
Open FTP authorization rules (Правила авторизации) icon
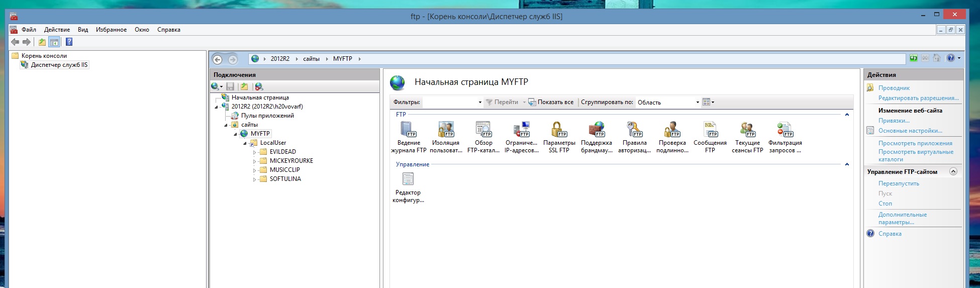634,130
